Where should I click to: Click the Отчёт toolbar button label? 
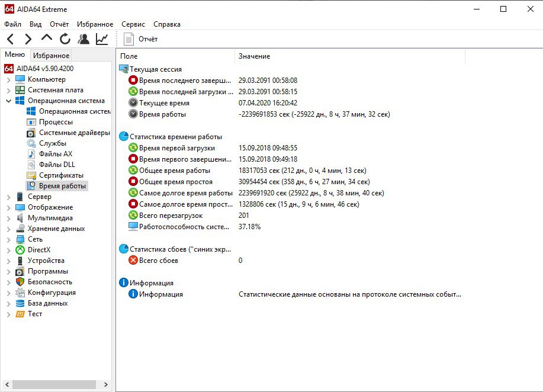tap(148, 39)
